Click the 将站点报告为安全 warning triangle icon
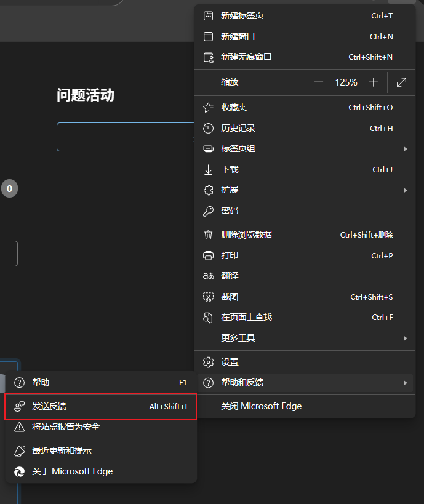This screenshot has width=424, height=504. tap(19, 427)
